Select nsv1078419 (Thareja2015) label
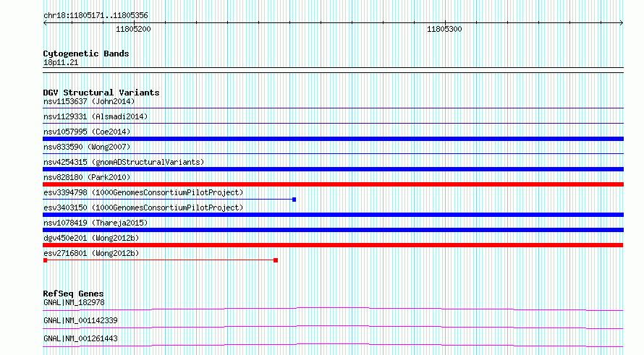This screenshot has width=644, height=355. pyautogui.click(x=96, y=223)
